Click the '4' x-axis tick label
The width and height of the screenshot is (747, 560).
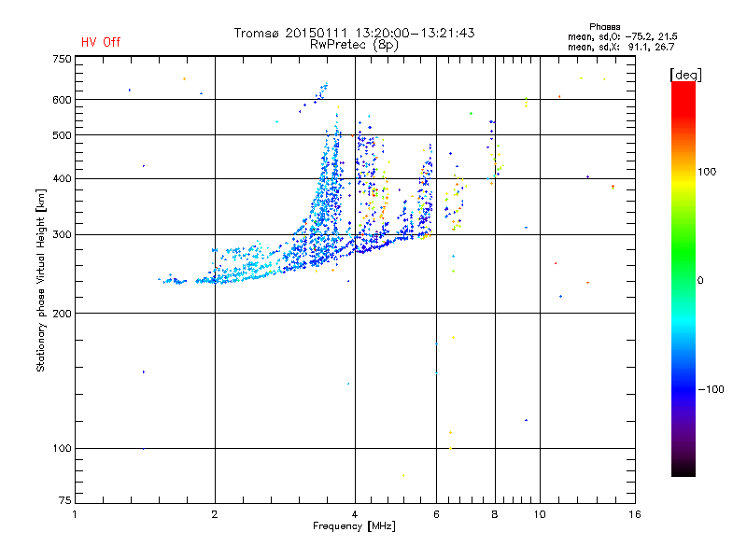[x=355, y=514]
